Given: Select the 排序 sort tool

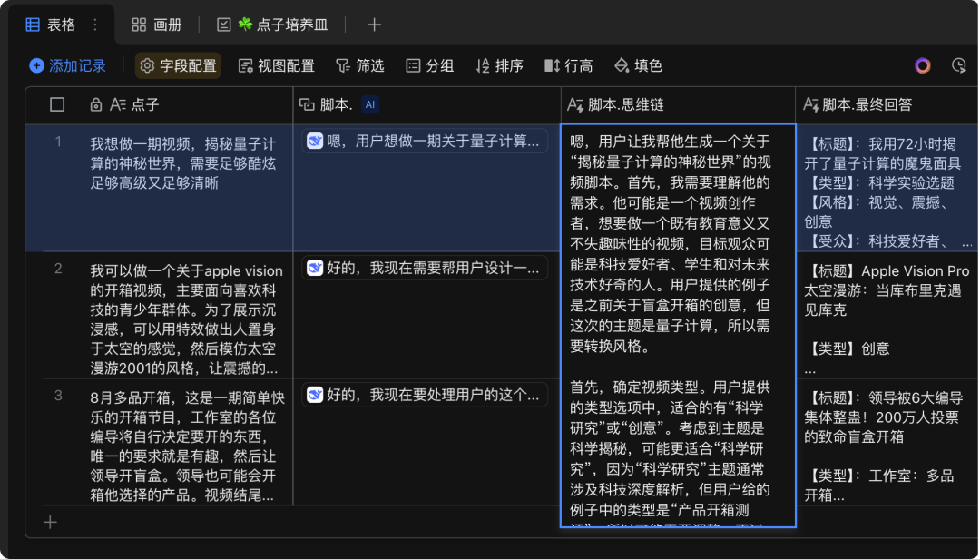Looking at the screenshot, I should (x=497, y=66).
